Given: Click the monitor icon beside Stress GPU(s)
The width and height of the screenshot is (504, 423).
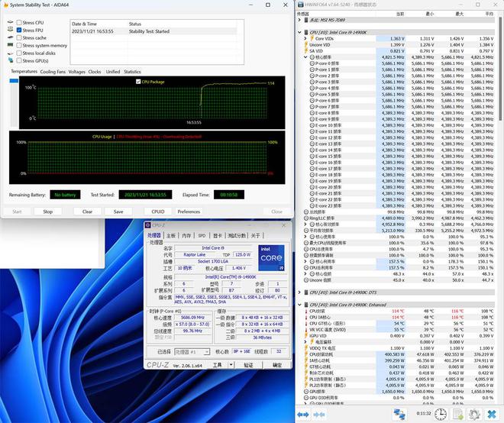Looking at the screenshot, I should [x=11, y=60].
